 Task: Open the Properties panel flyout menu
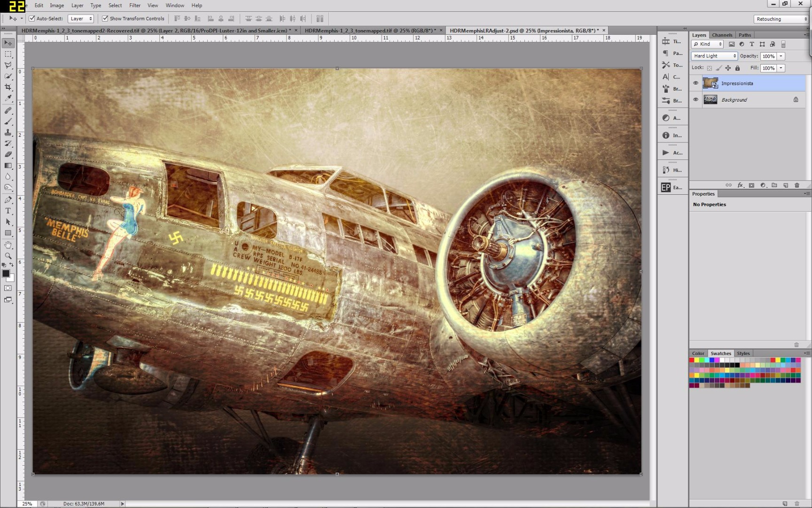coord(806,194)
